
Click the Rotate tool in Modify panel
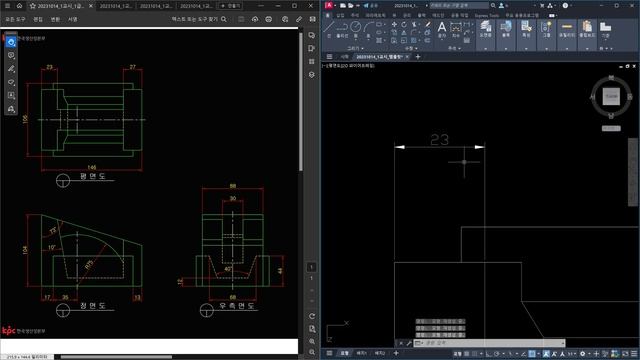pos(404,24)
